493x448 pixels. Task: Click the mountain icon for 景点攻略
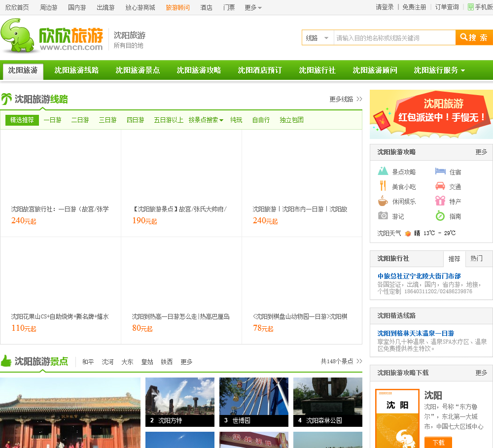click(x=383, y=172)
